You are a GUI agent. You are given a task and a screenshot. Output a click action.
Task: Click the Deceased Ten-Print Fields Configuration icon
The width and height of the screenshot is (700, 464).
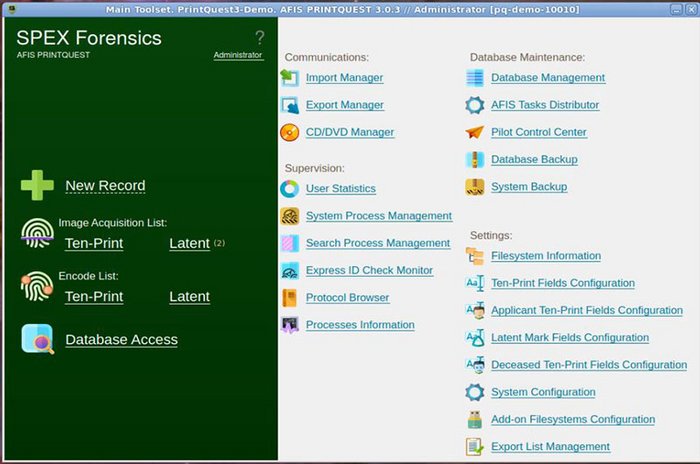475,365
